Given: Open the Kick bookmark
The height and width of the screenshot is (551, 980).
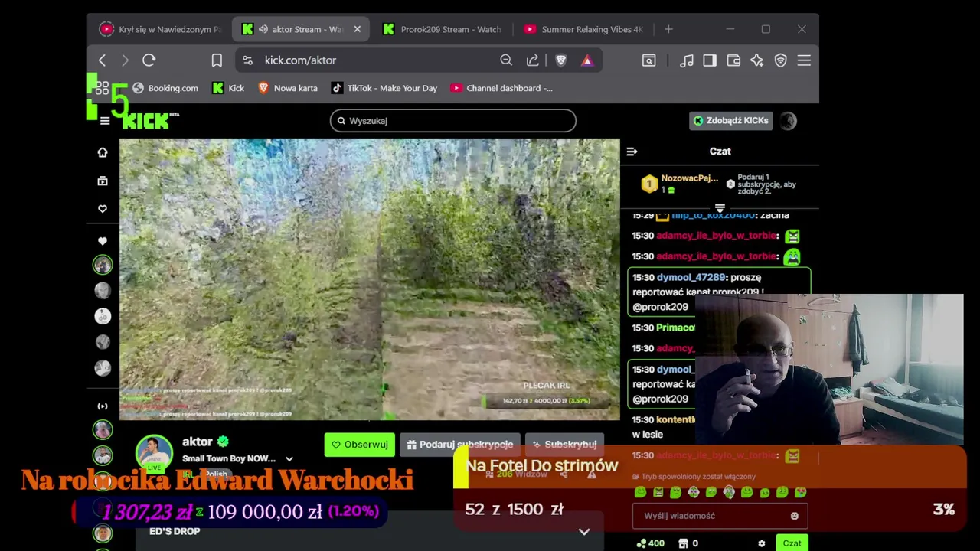Looking at the screenshot, I should 228,88.
